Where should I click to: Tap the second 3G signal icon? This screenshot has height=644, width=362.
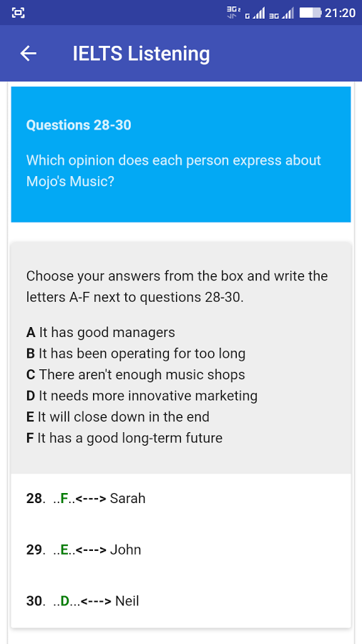point(281,14)
